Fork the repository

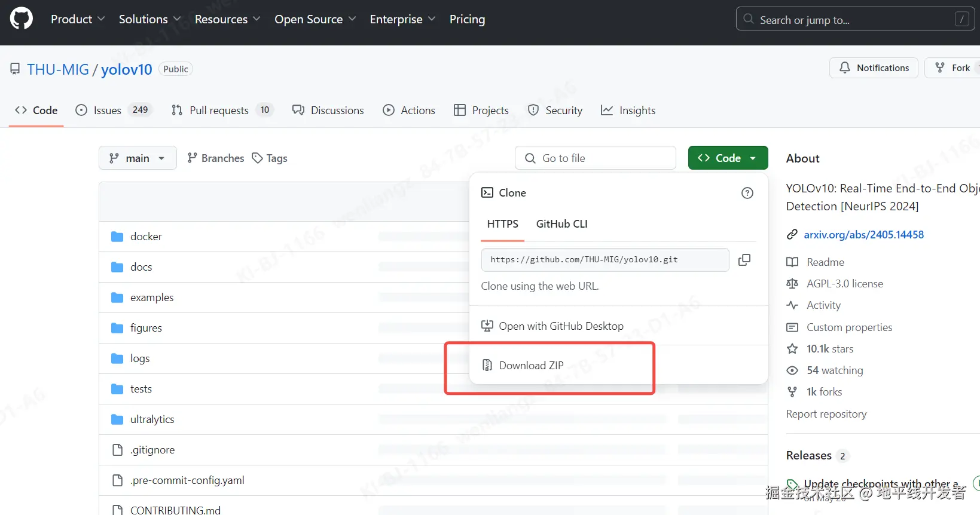coord(953,68)
